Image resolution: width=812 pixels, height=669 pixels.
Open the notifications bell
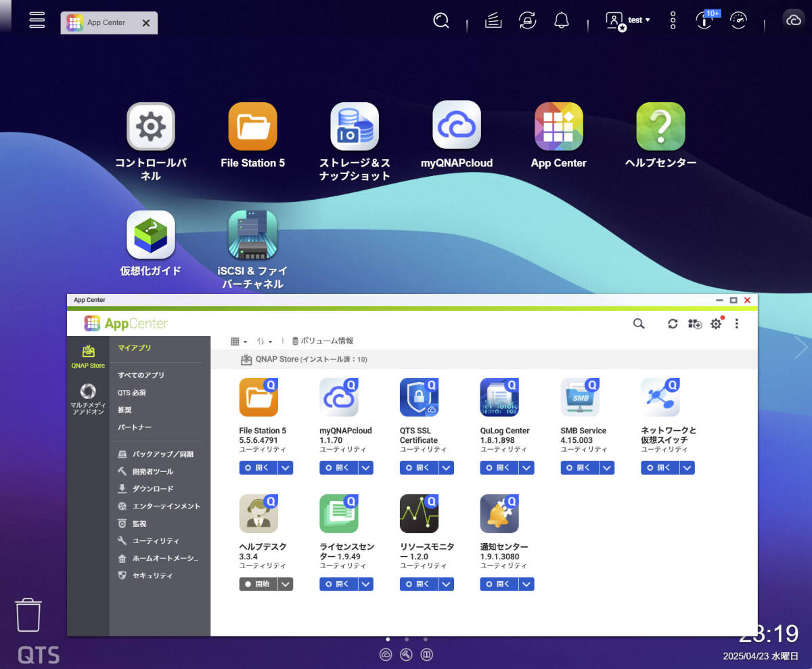pos(561,21)
